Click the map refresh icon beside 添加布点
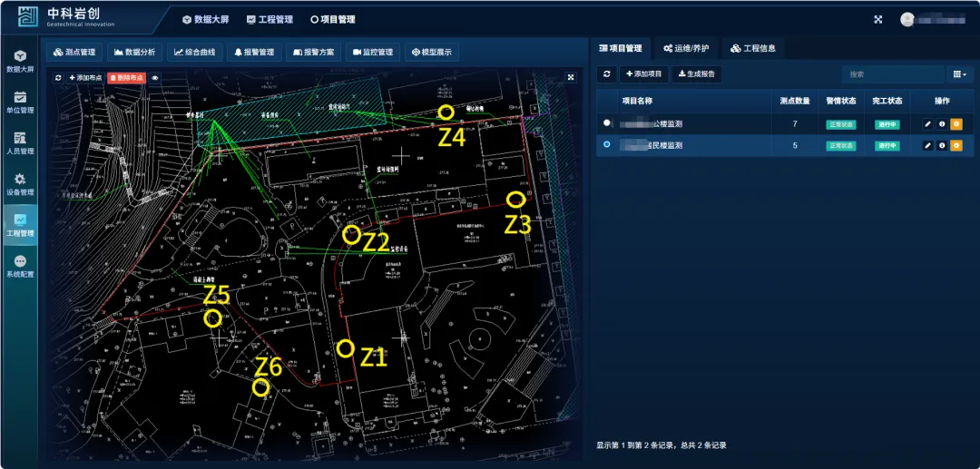The image size is (980, 469). 58,78
